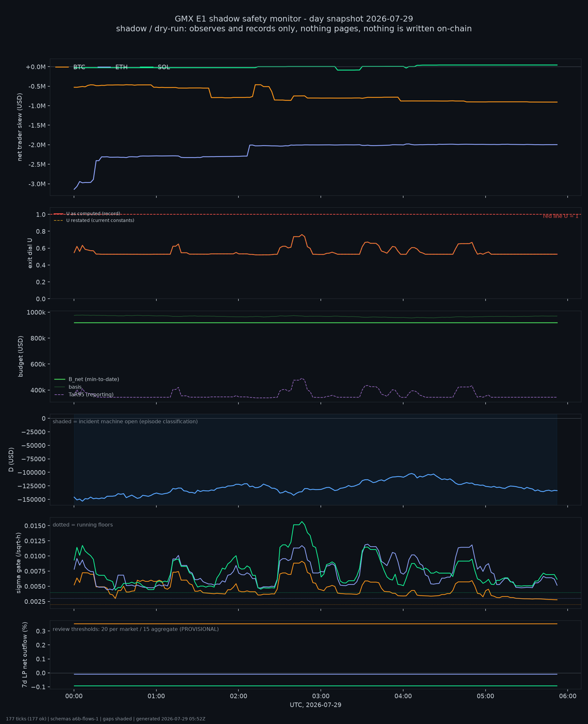Click the BTC orange legend line sample

[62, 67]
